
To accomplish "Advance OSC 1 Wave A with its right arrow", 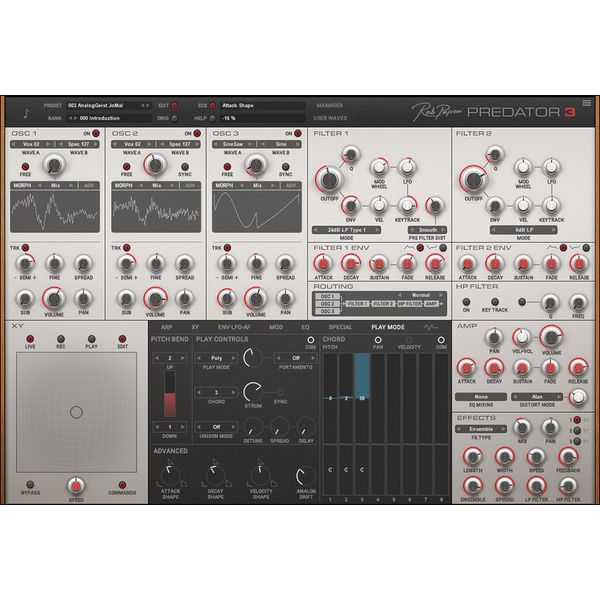I will 48,144.
